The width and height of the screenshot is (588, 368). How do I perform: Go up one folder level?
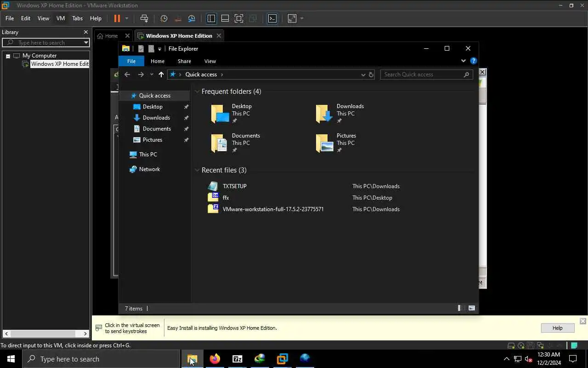(x=161, y=75)
